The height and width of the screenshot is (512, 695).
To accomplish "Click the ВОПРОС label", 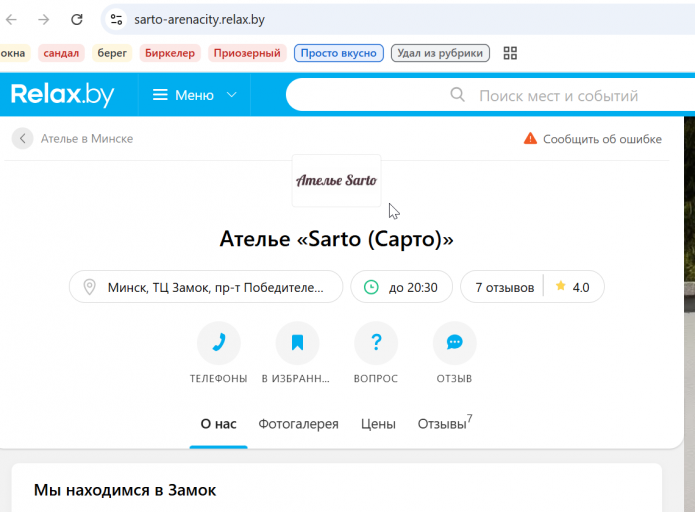I will tap(376, 379).
